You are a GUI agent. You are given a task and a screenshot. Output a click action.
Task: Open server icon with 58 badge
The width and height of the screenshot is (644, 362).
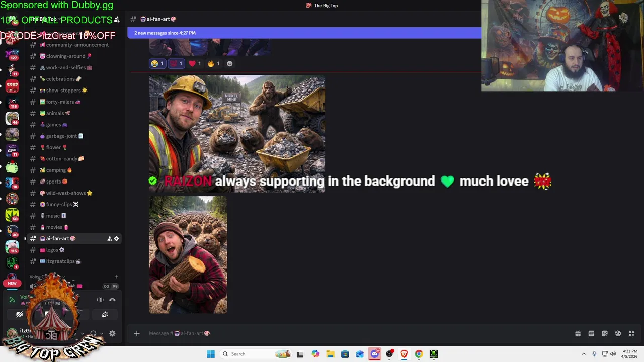click(x=12, y=215)
